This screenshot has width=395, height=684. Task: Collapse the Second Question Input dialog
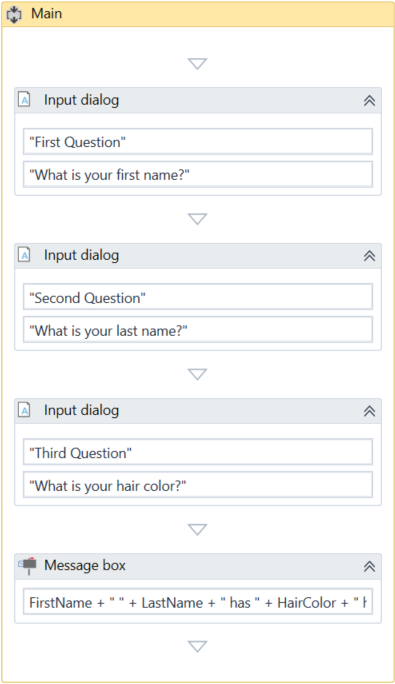point(369,256)
